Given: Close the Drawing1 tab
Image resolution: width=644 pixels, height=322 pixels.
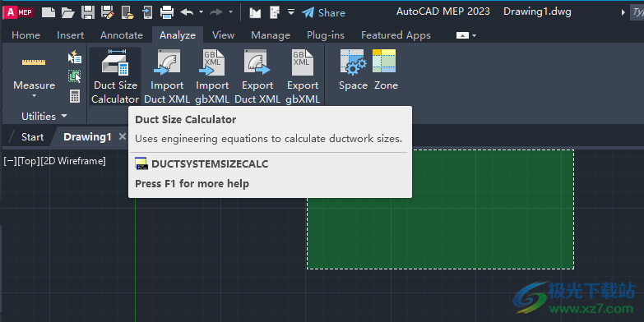Looking at the screenshot, I should pyautogui.click(x=122, y=136).
